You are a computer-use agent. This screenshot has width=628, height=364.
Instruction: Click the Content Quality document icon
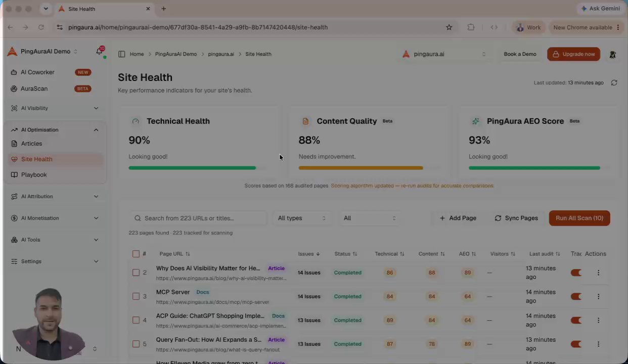point(305,121)
